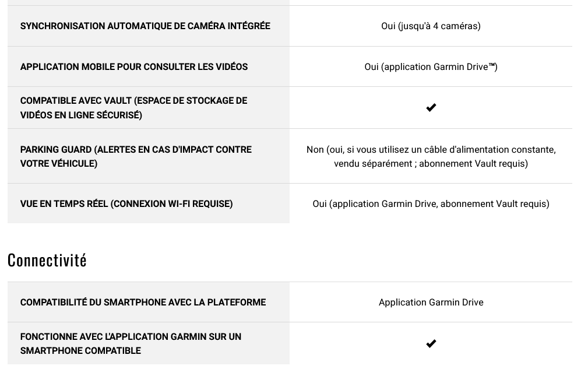
Task: Click the Vue en temps réel label
Action: 126,204
